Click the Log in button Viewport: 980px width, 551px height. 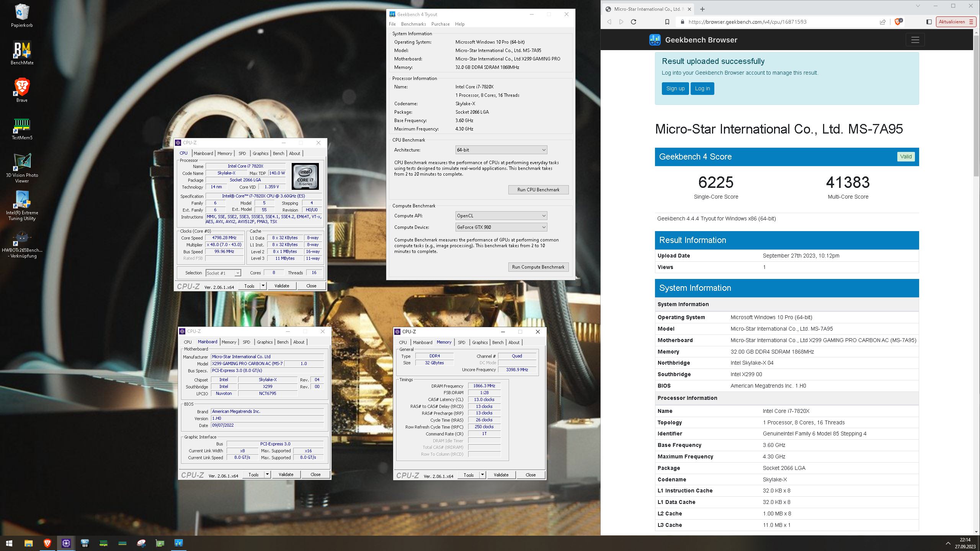(702, 88)
